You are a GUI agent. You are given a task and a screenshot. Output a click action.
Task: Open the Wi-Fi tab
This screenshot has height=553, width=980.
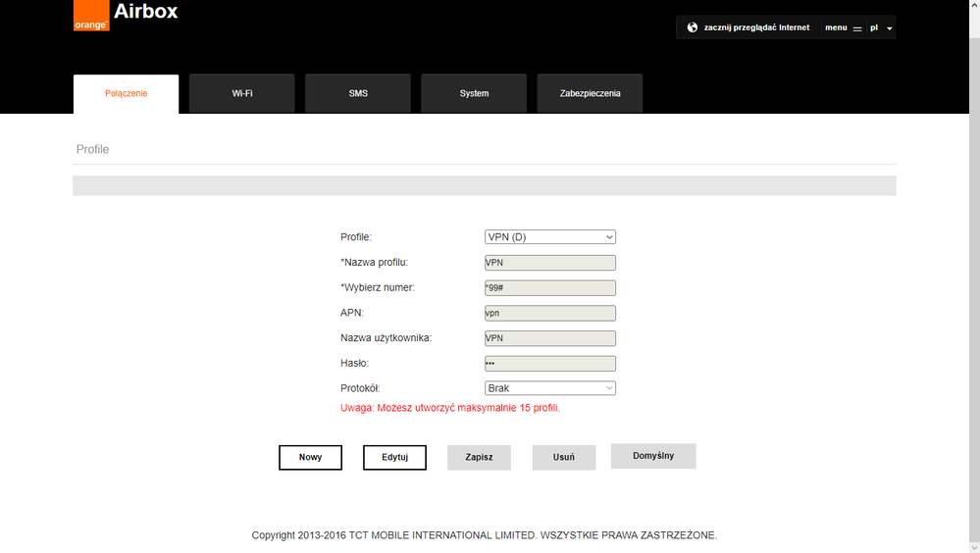tap(242, 94)
